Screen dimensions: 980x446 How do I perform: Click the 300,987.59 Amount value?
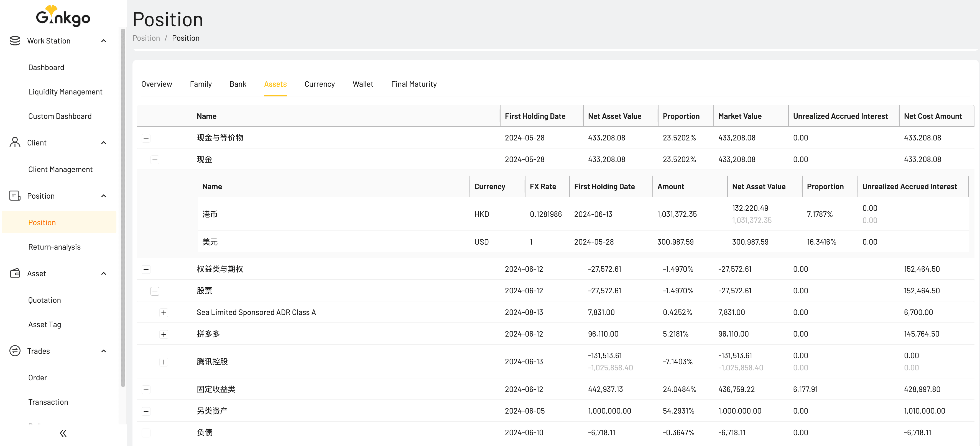tap(675, 242)
